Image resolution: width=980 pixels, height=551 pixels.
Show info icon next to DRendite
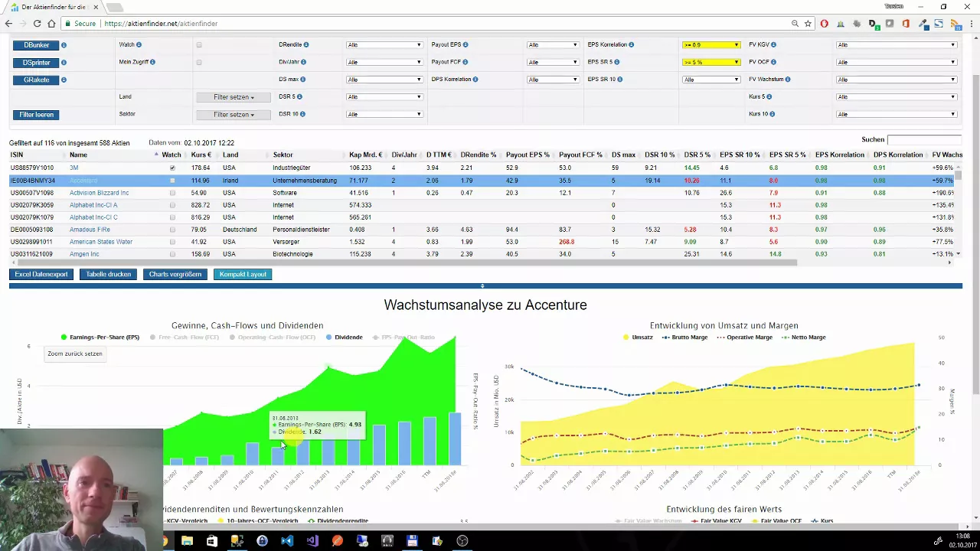(307, 45)
